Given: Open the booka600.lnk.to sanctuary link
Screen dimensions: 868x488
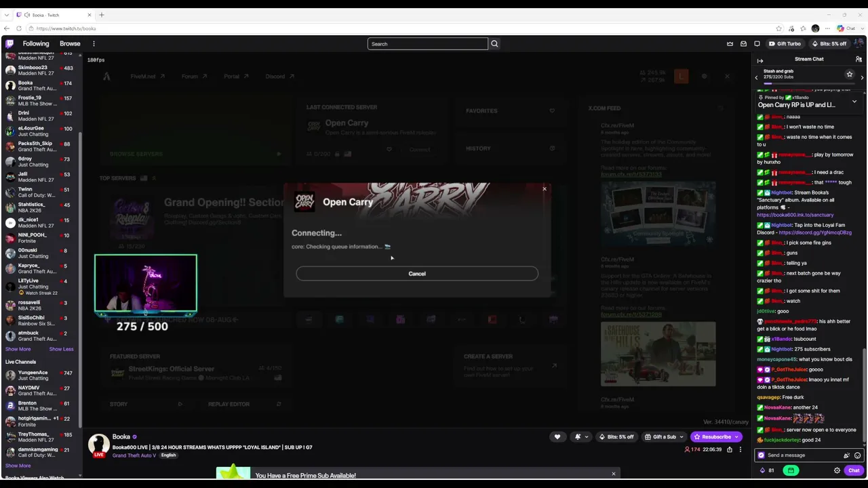Looking at the screenshot, I should (795, 215).
